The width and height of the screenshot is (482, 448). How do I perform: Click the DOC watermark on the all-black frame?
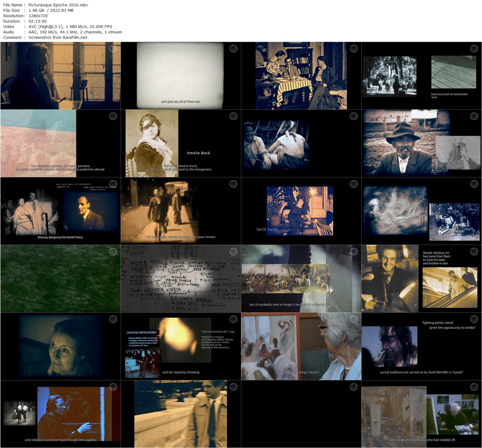click(354, 387)
